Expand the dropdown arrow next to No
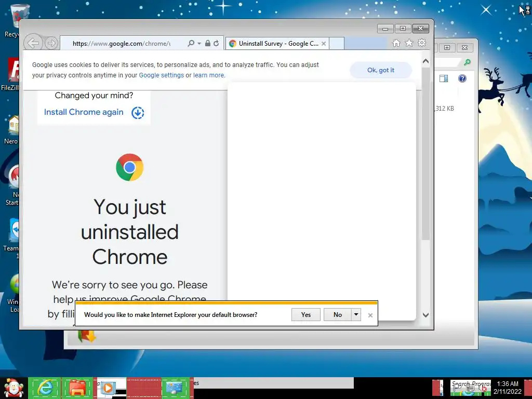Screen dimensions: 532x399 (356, 314)
